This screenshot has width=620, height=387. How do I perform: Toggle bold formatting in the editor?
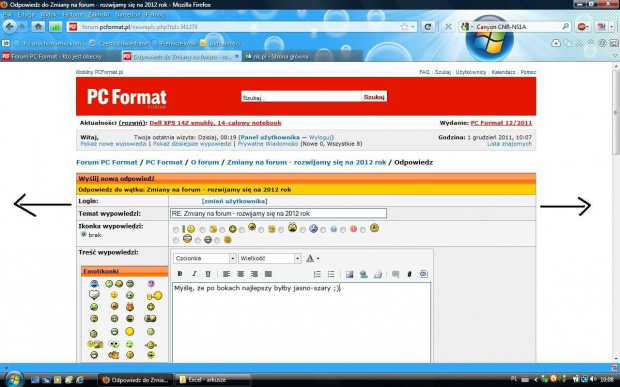[180, 274]
